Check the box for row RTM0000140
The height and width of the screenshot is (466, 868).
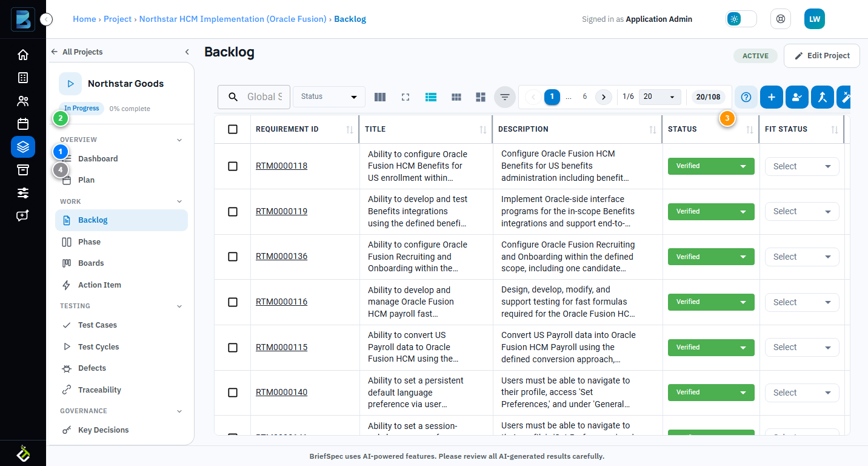[x=233, y=393]
